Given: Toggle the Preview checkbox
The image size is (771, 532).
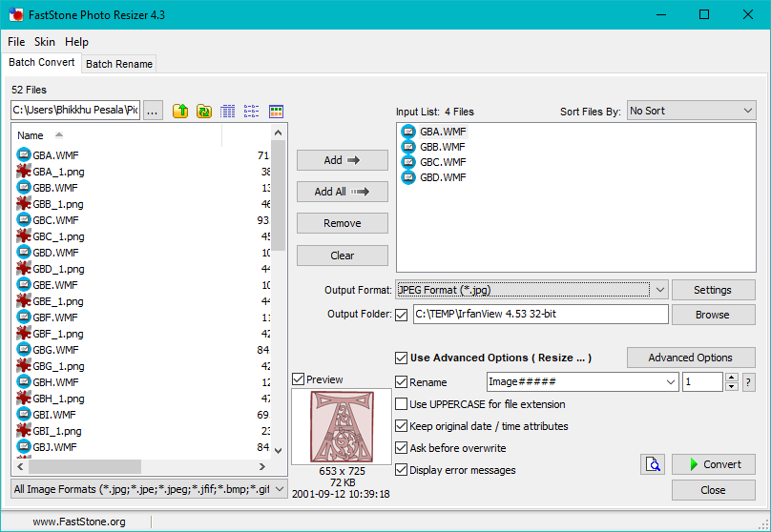Looking at the screenshot, I should 299,379.
